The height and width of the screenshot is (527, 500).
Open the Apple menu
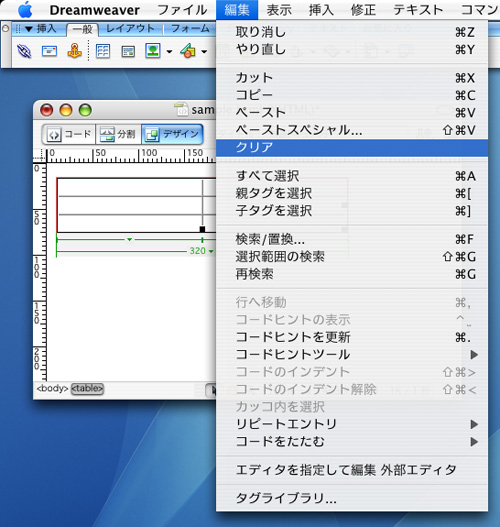click(x=25, y=10)
